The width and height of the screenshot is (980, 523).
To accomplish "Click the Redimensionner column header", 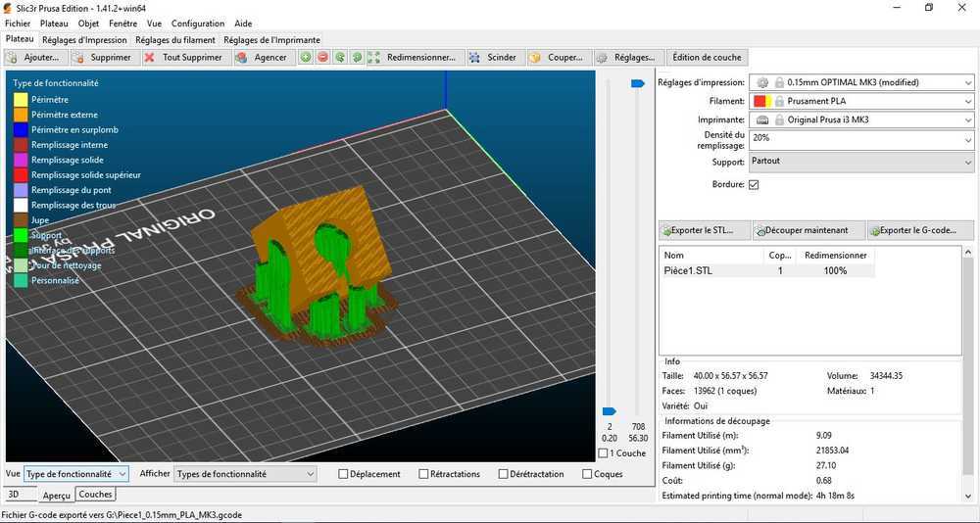I will 835,256.
